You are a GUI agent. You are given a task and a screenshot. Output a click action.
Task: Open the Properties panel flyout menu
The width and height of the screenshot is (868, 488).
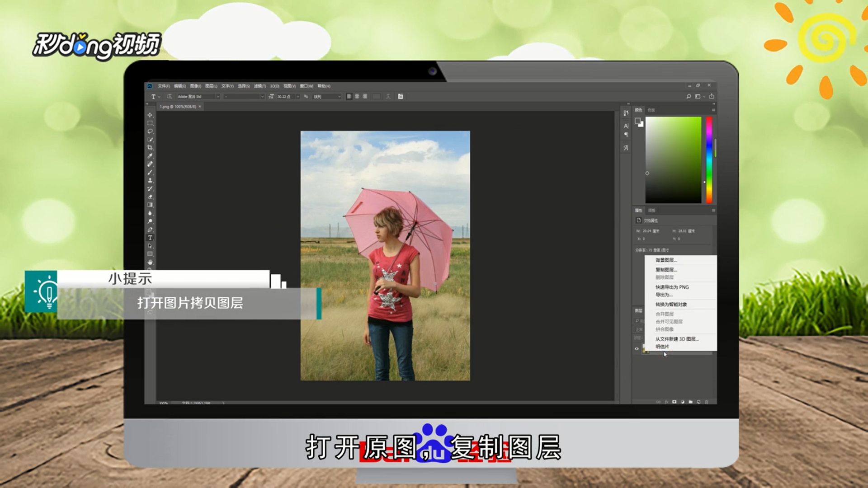tap(713, 210)
